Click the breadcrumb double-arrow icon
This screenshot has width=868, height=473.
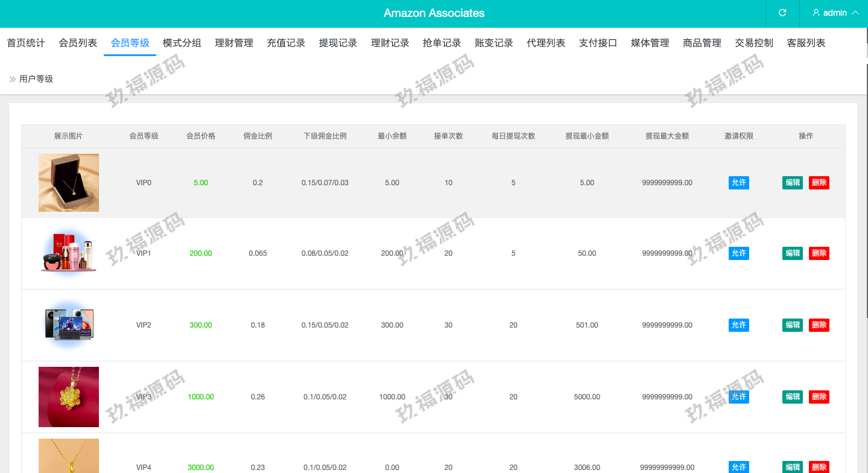click(12, 79)
